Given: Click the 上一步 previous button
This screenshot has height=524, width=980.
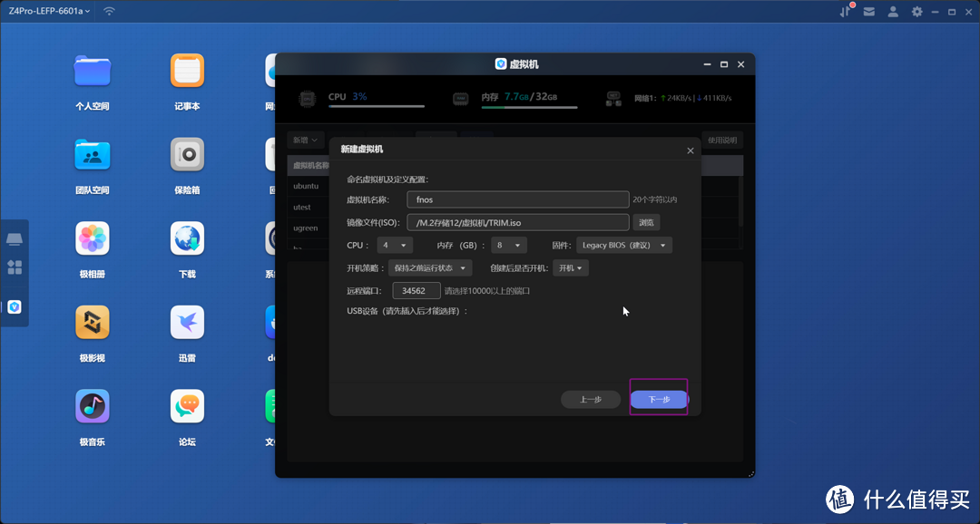Looking at the screenshot, I should tap(591, 399).
